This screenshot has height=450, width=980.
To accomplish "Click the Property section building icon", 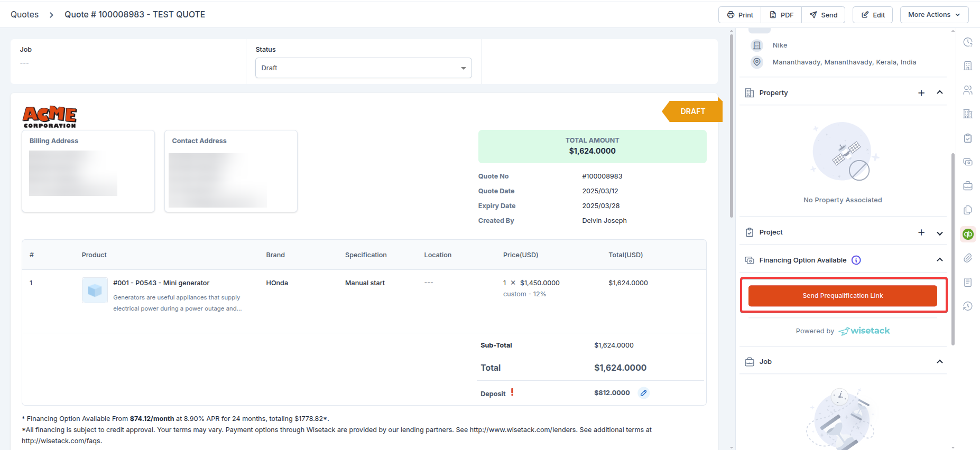I will [750, 93].
